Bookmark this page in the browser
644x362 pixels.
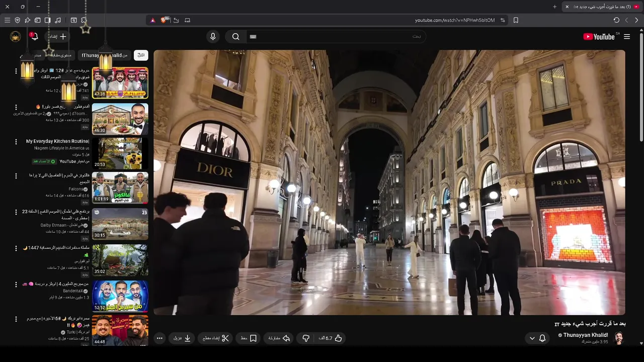tap(516, 20)
